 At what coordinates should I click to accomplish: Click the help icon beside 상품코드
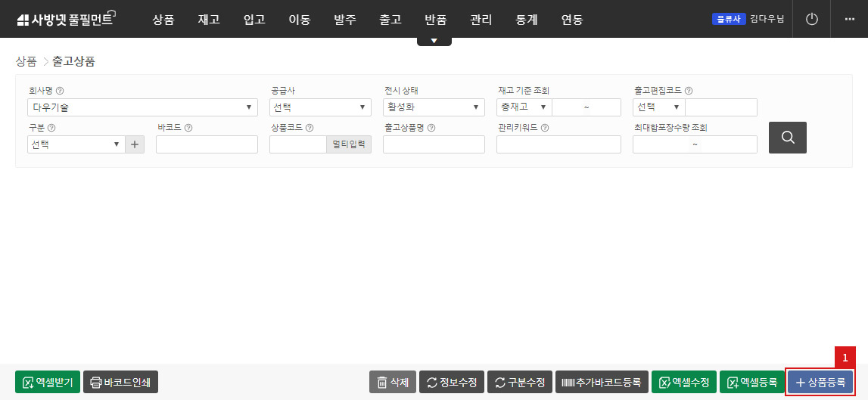(310, 128)
